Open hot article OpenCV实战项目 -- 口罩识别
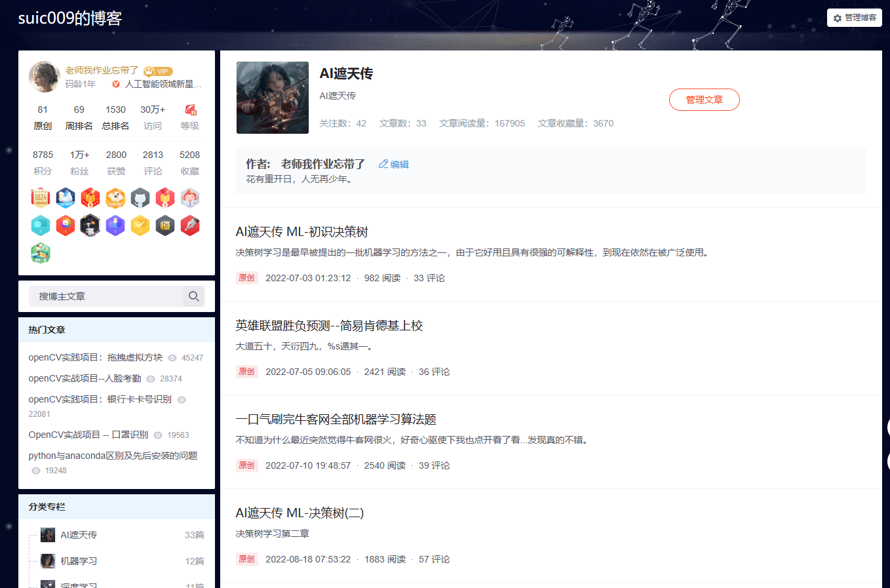 tap(88, 435)
